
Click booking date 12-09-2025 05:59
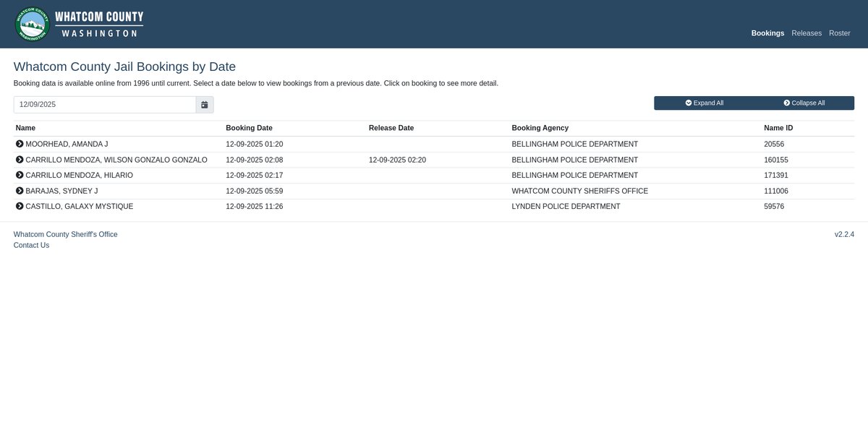pyautogui.click(x=255, y=191)
